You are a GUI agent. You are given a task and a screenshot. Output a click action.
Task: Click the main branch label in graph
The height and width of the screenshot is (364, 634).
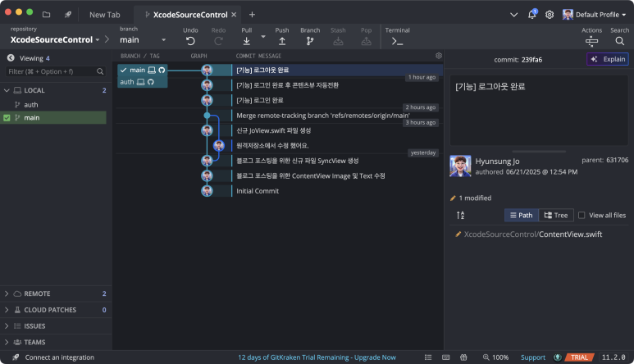pyautogui.click(x=143, y=70)
